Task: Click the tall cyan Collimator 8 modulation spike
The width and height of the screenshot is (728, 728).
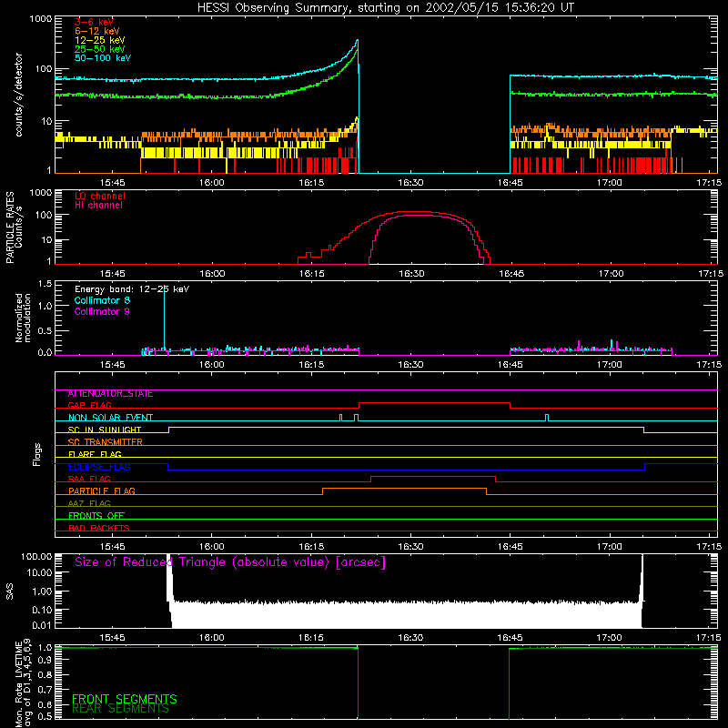Action: tap(164, 320)
